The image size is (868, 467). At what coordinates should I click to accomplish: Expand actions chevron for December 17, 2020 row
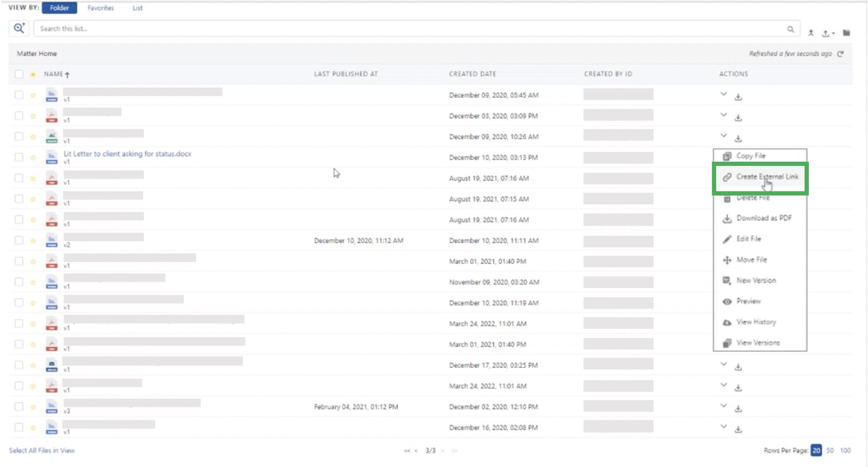pos(723,364)
